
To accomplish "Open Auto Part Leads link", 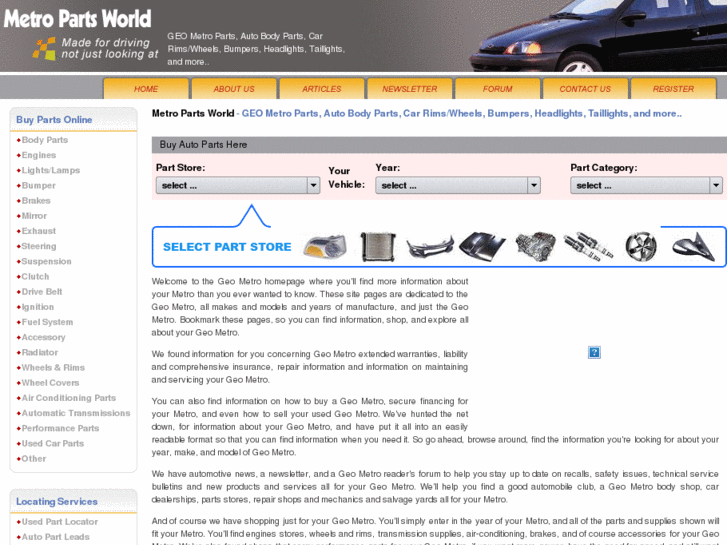I will coord(56,537).
